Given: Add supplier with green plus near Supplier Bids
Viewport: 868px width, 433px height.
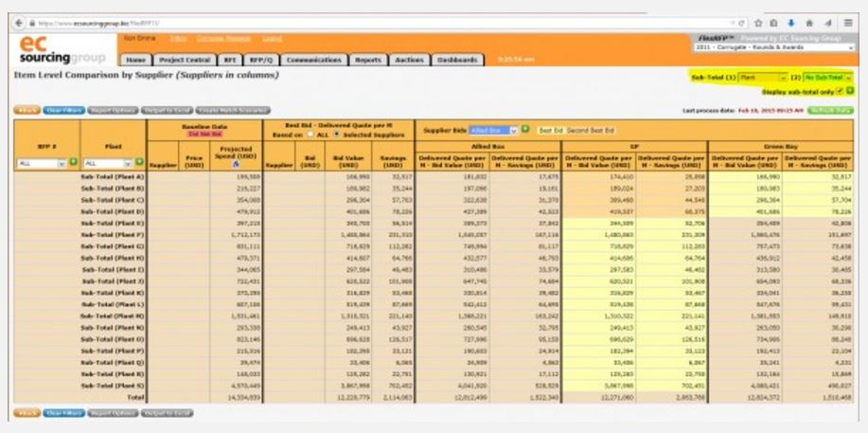Looking at the screenshot, I should 525,130.
